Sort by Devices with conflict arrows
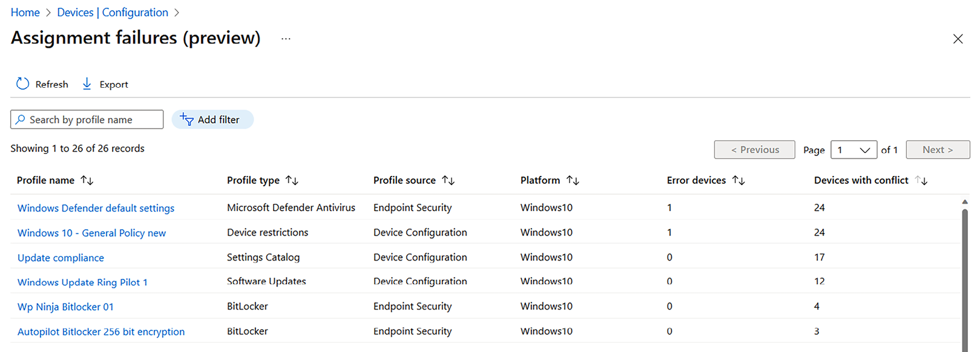This screenshot has width=980, height=352. (921, 180)
